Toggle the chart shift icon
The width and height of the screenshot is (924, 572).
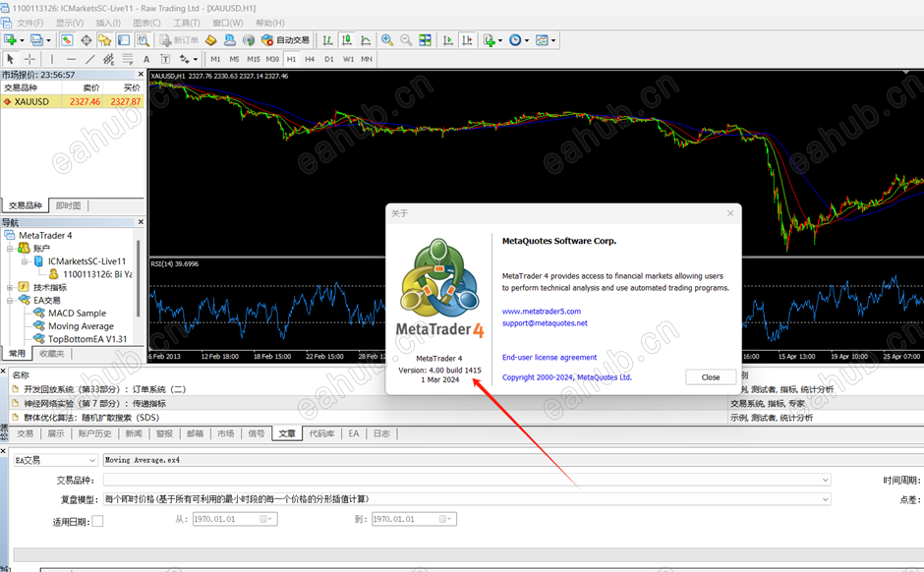tap(467, 40)
